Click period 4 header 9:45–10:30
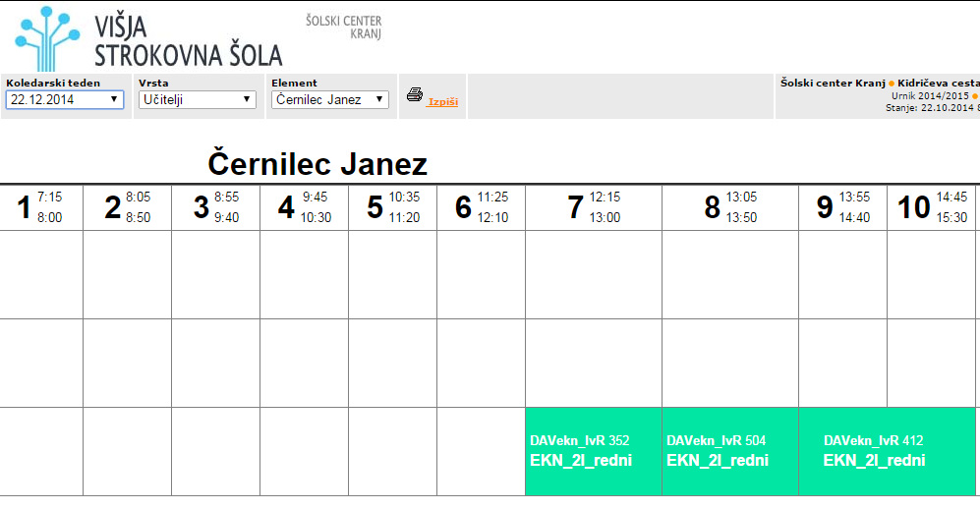This screenshot has height=510, width=980. (x=305, y=207)
